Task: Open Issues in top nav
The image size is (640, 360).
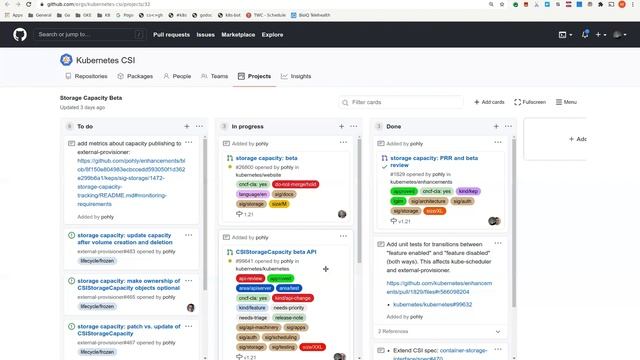Action: [205, 35]
